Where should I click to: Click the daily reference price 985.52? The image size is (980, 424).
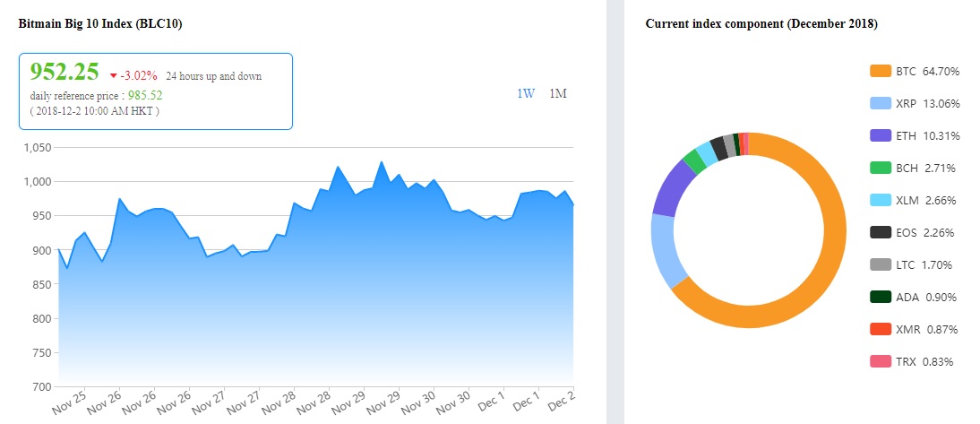pos(145,95)
